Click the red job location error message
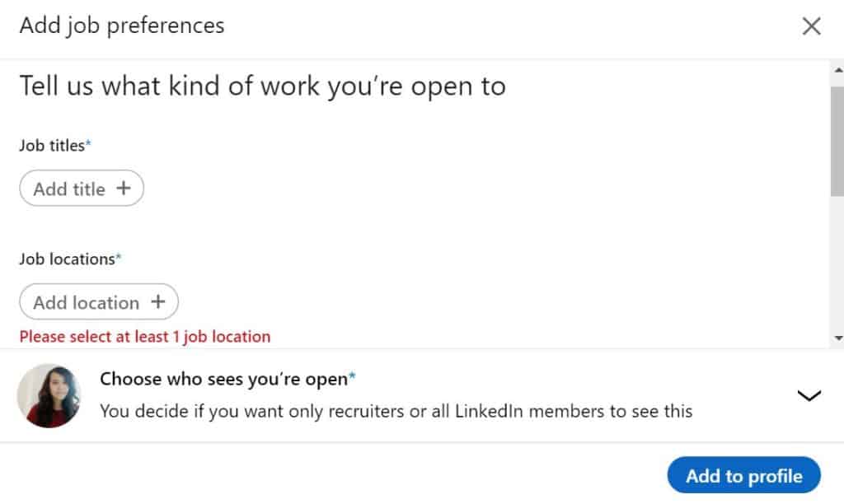Screen dimensions: 844x504 pyautogui.click(x=145, y=337)
